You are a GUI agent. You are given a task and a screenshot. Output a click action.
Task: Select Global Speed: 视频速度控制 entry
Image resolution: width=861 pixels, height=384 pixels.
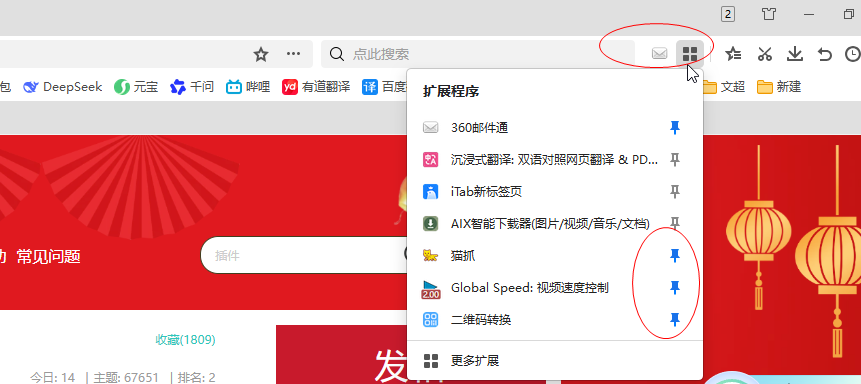click(555, 287)
